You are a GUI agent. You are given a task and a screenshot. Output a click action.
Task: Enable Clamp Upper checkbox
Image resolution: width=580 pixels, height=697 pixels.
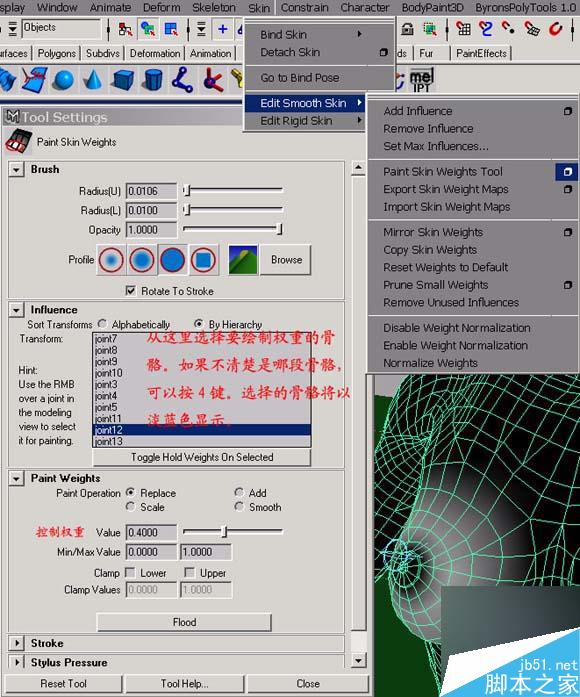[x=189, y=572]
